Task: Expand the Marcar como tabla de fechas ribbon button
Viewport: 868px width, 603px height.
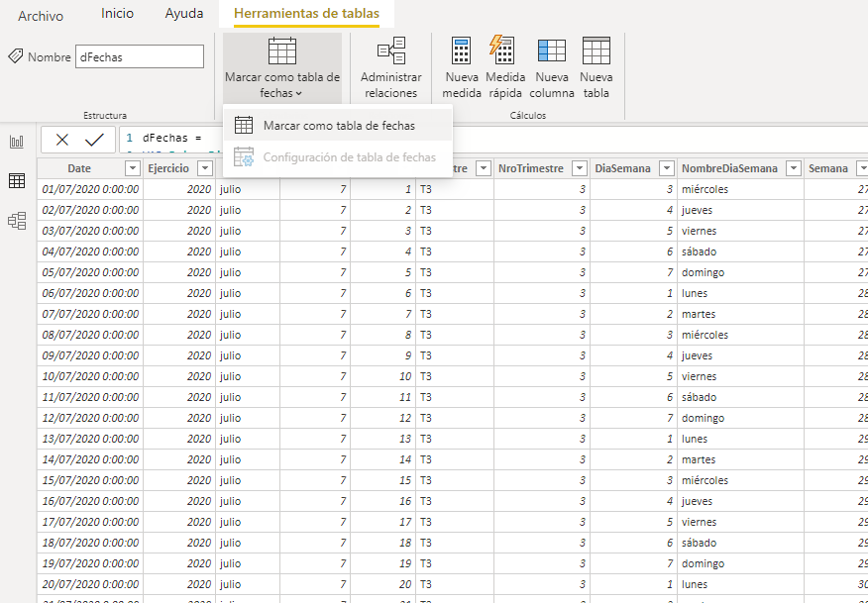Action: pos(282,68)
